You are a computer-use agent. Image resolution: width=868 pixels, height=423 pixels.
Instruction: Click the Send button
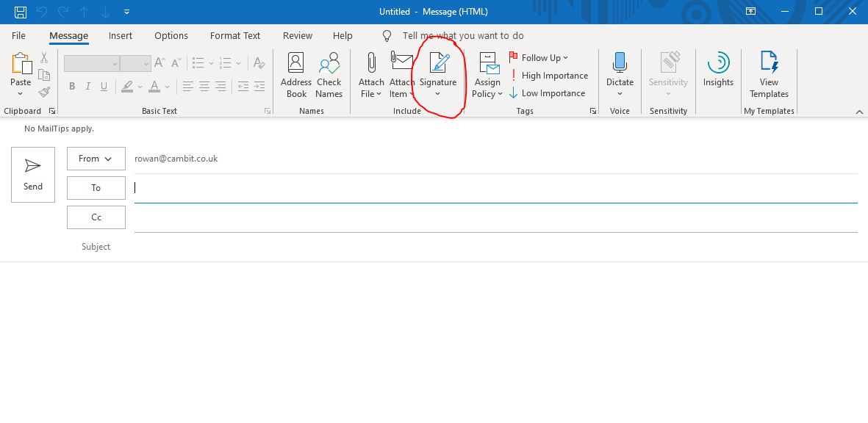coord(32,174)
